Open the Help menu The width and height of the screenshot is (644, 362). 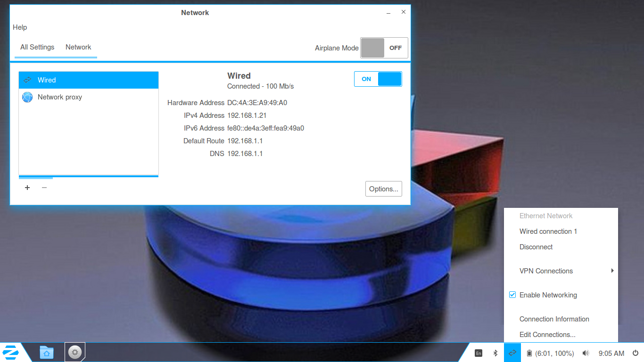click(x=20, y=27)
